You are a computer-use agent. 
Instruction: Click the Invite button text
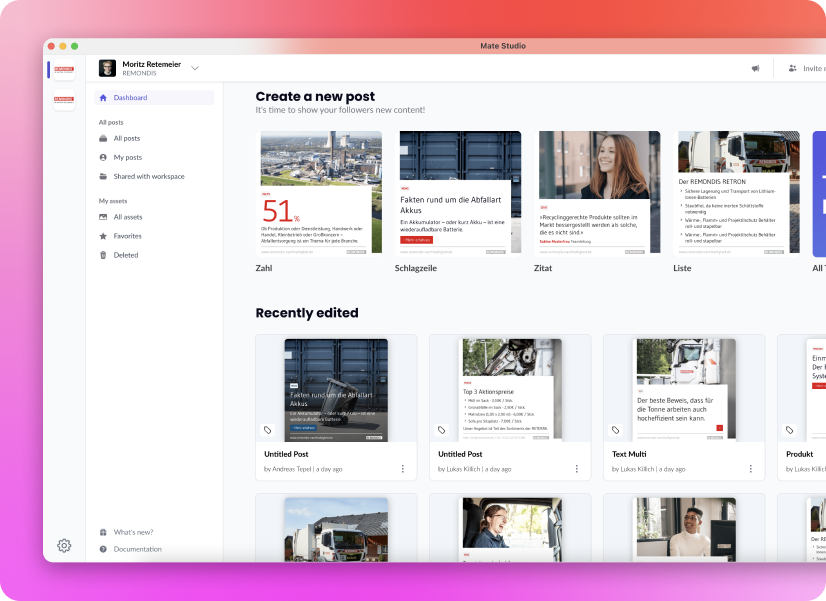814,68
